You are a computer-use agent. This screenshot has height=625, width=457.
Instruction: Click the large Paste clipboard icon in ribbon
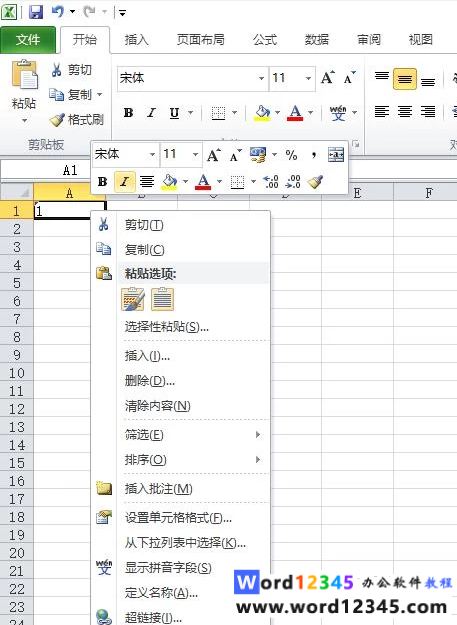[x=24, y=75]
